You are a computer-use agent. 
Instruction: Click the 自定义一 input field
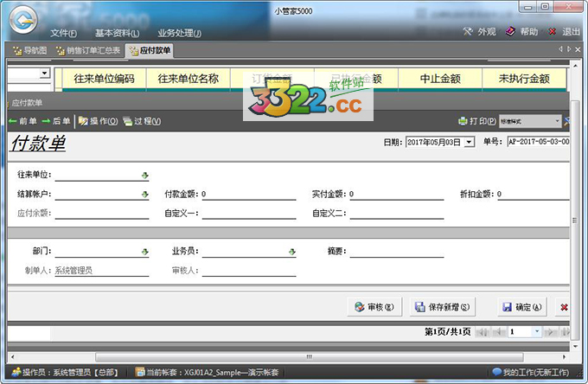point(249,214)
